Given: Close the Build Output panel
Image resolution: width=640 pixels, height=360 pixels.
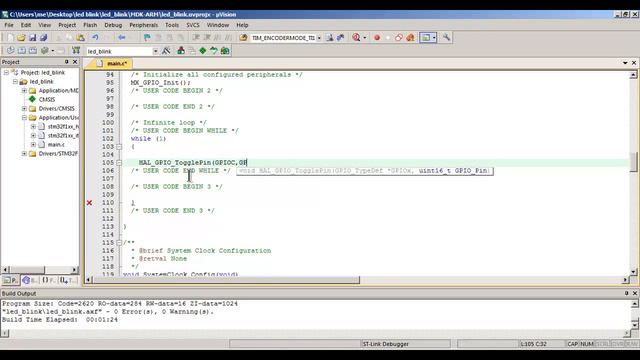Looking at the screenshot, I should 634,293.
